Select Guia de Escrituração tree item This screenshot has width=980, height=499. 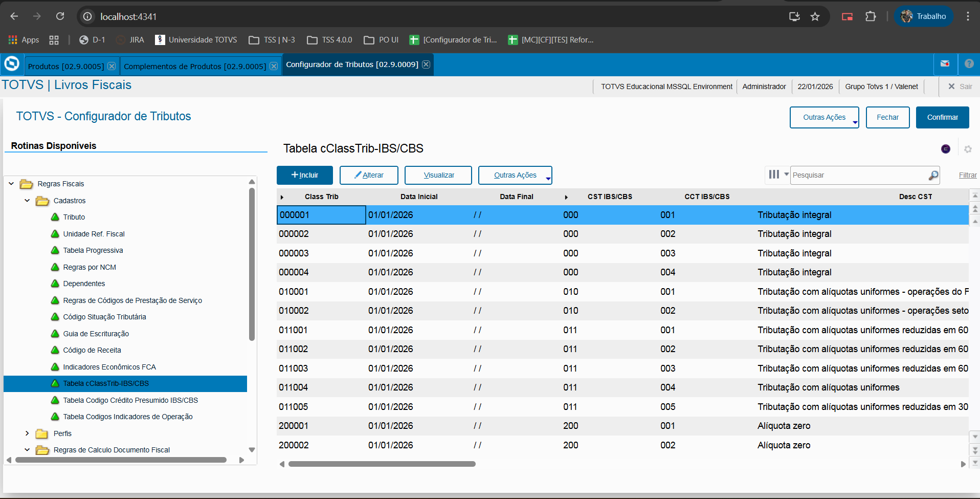coord(96,334)
